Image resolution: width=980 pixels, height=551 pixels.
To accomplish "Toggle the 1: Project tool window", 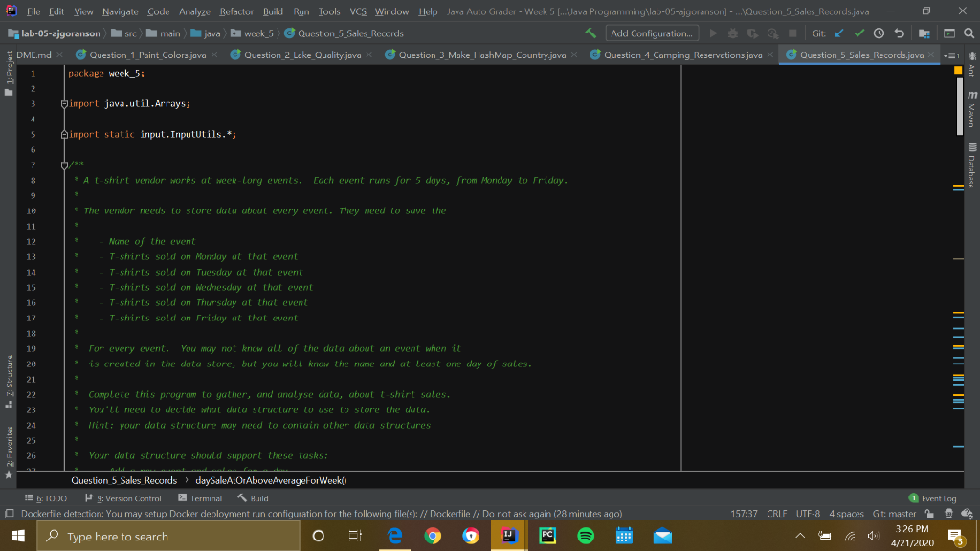I will click(9, 75).
